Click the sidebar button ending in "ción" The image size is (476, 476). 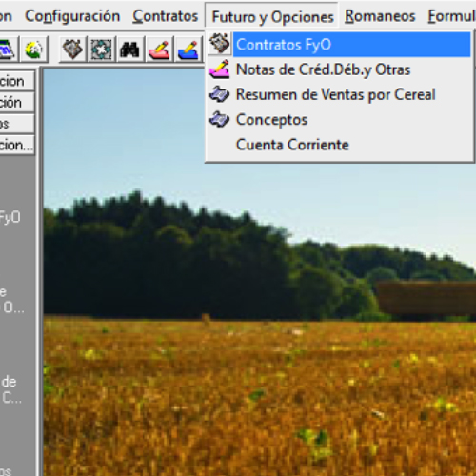[16, 103]
